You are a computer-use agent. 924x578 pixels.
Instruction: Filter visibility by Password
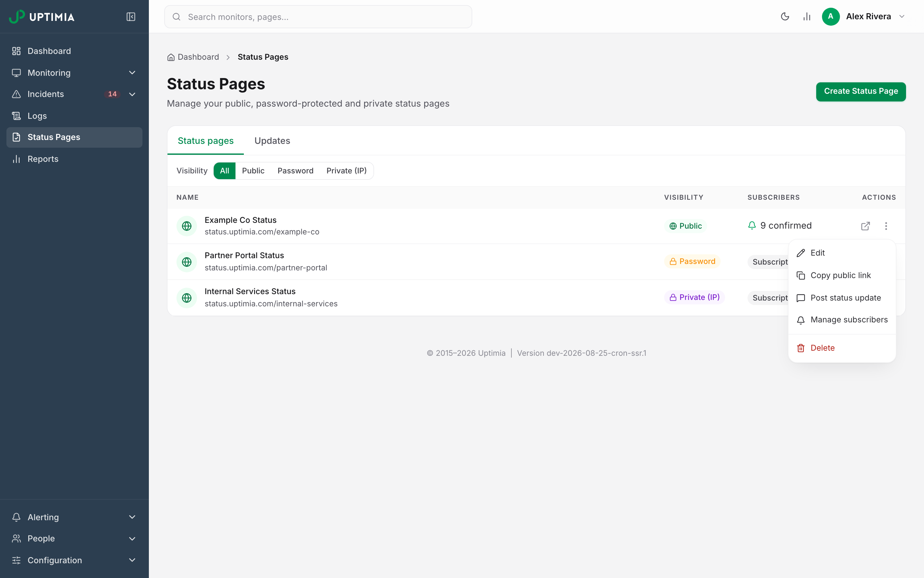(295, 171)
